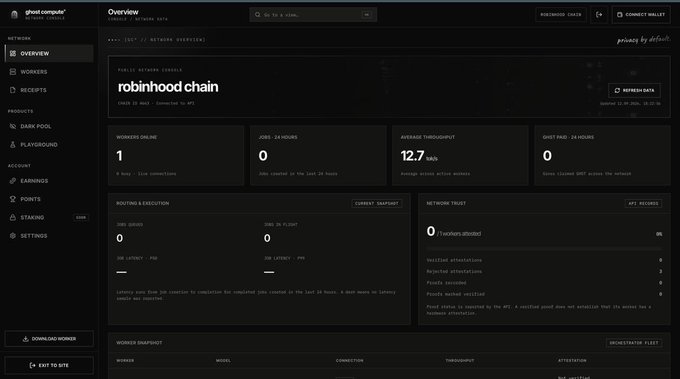Click the Proofs marked verified row

[x=544, y=294]
